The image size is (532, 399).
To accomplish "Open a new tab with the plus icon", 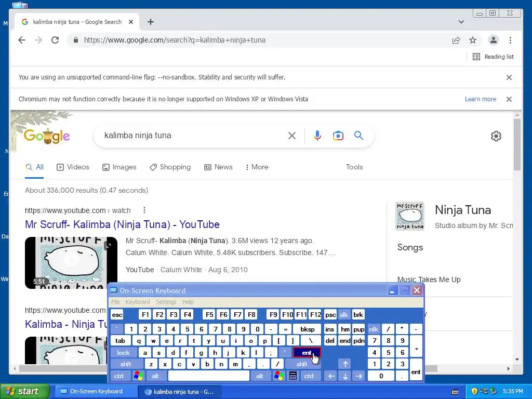I will point(151,22).
